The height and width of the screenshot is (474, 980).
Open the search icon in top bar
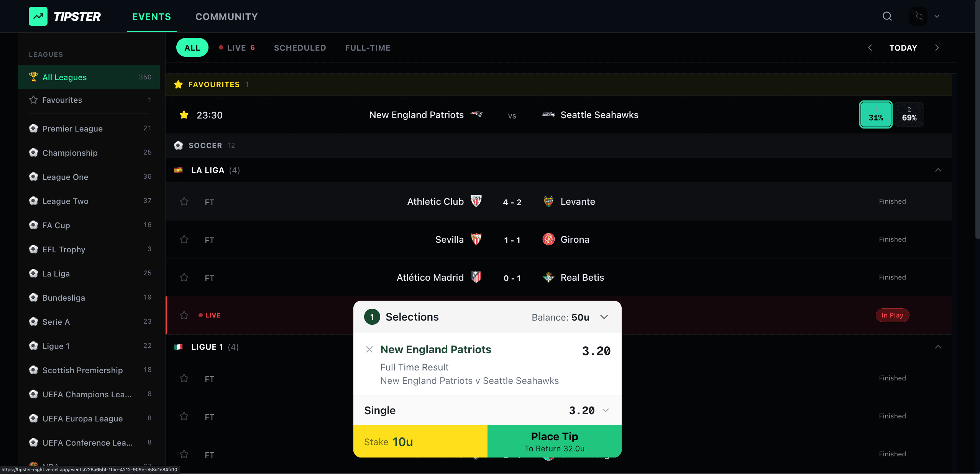[x=887, y=16]
